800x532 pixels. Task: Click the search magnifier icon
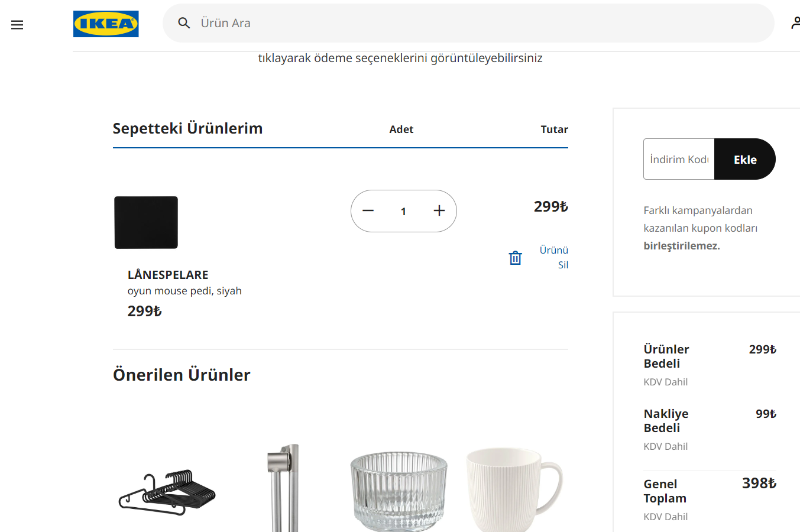pos(184,23)
